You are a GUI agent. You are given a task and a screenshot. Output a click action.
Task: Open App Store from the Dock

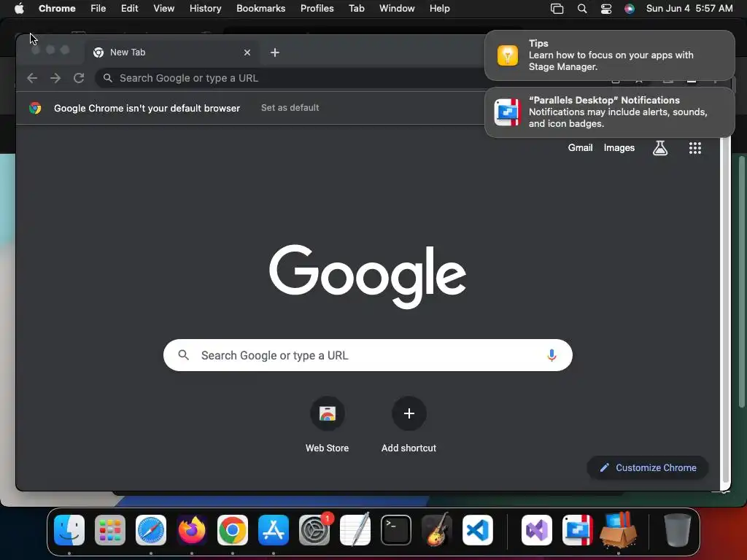click(x=274, y=530)
